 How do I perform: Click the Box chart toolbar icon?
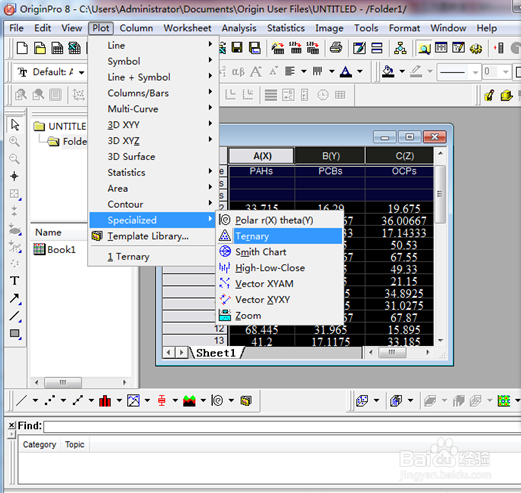tap(161, 400)
